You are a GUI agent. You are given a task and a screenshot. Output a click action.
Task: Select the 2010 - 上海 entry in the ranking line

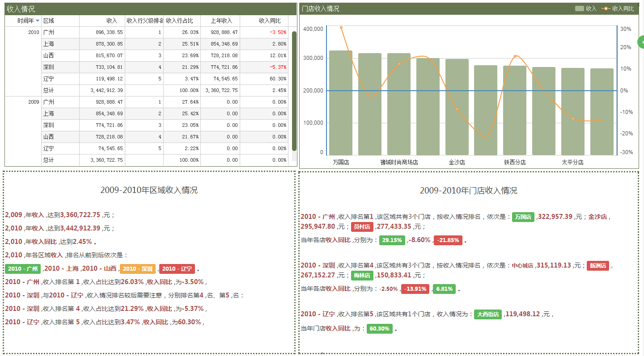tap(62, 269)
